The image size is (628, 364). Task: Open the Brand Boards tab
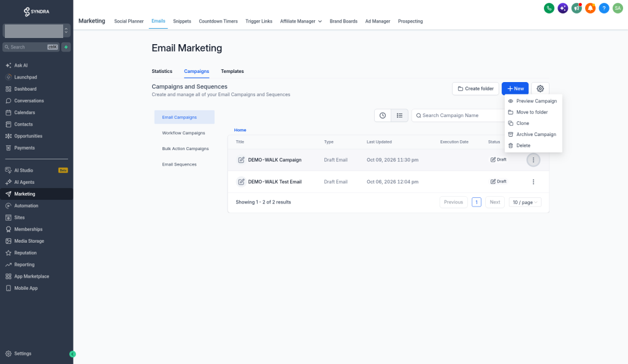click(343, 21)
